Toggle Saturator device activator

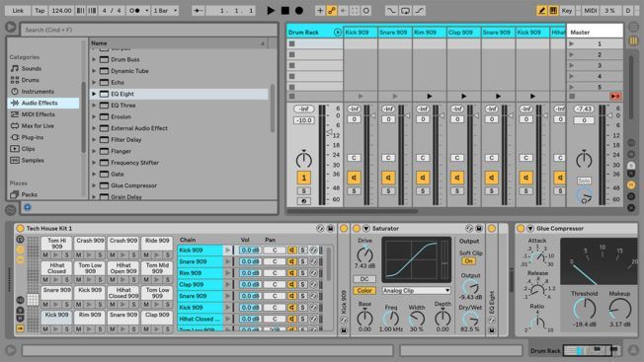coord(357,229)
